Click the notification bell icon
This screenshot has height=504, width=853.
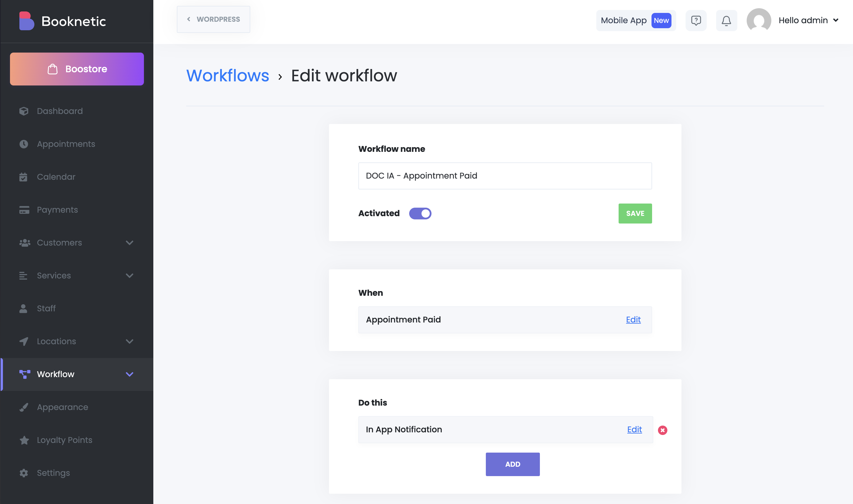coord(726,21)
